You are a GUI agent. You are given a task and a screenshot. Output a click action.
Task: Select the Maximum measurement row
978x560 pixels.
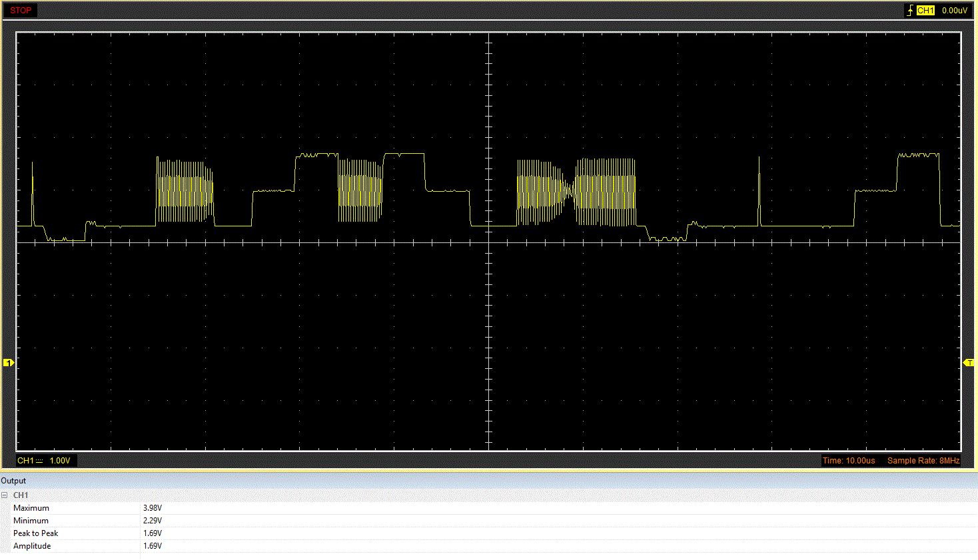click(489, 508)
